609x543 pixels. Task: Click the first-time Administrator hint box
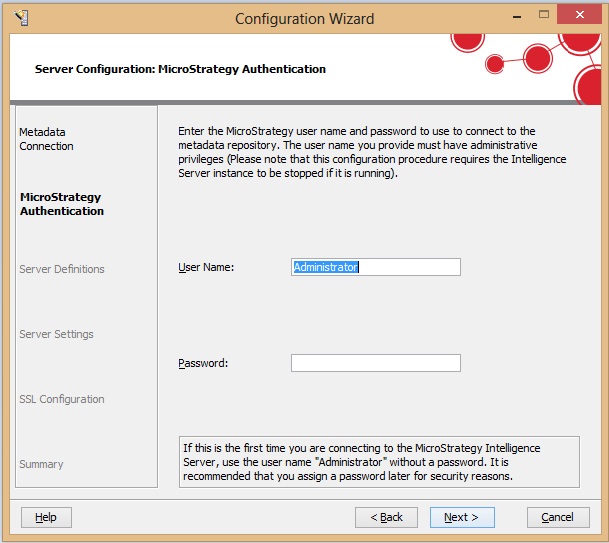coord(379,462)
